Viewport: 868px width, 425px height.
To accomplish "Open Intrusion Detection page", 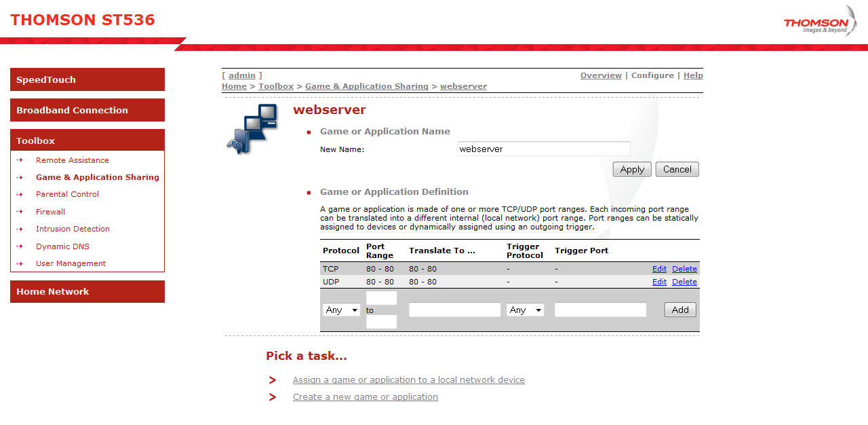I will (x=73, y=229).
